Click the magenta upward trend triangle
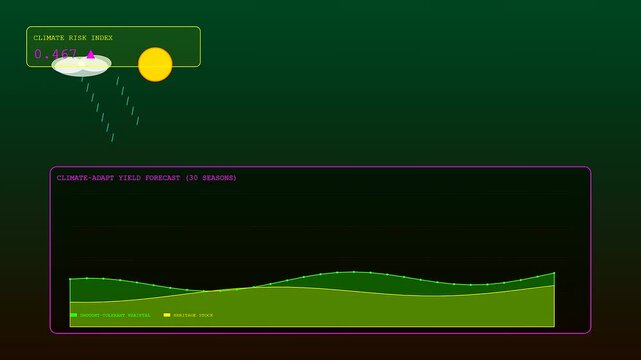The image size is (641, 360). (91, 54)
